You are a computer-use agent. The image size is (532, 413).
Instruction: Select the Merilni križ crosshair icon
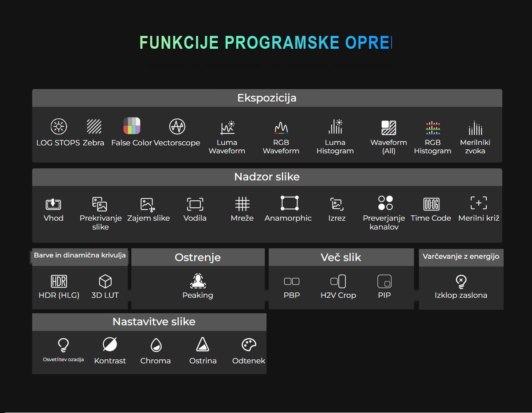(x=479, y=203)
